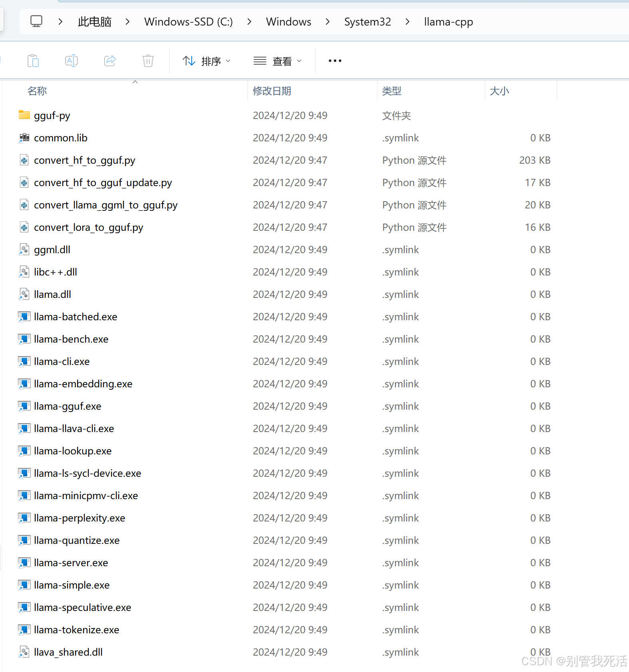The image size is (629, 672).
Task: Select llama-gguf.exe icon
Action: click(x=24, y=406)
